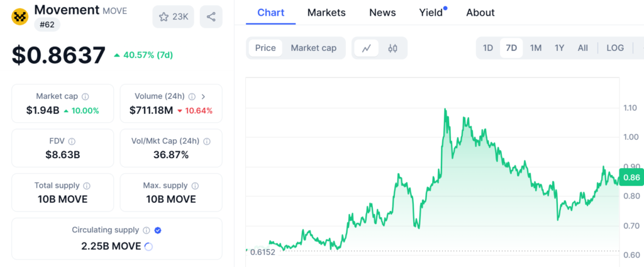Screen dimensions: 644x267
Task: Enable LOG scale on chart
Action: tap(615, 48)
